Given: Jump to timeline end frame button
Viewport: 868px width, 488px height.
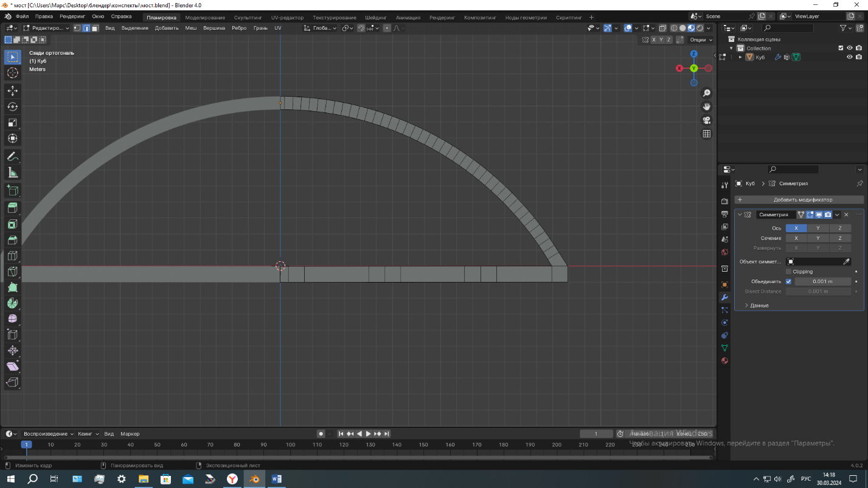Looking at the screenshot, I should [387, 434].
